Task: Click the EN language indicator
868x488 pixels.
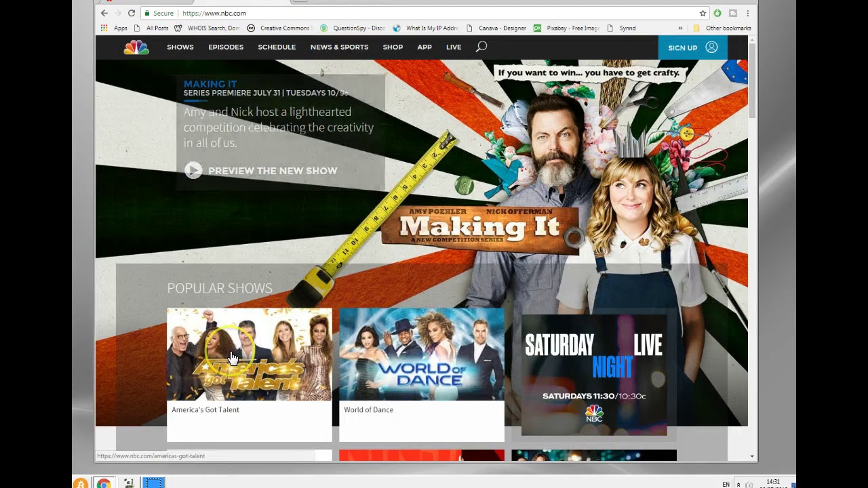Action: pyautogui.click(x=726, y=485)
